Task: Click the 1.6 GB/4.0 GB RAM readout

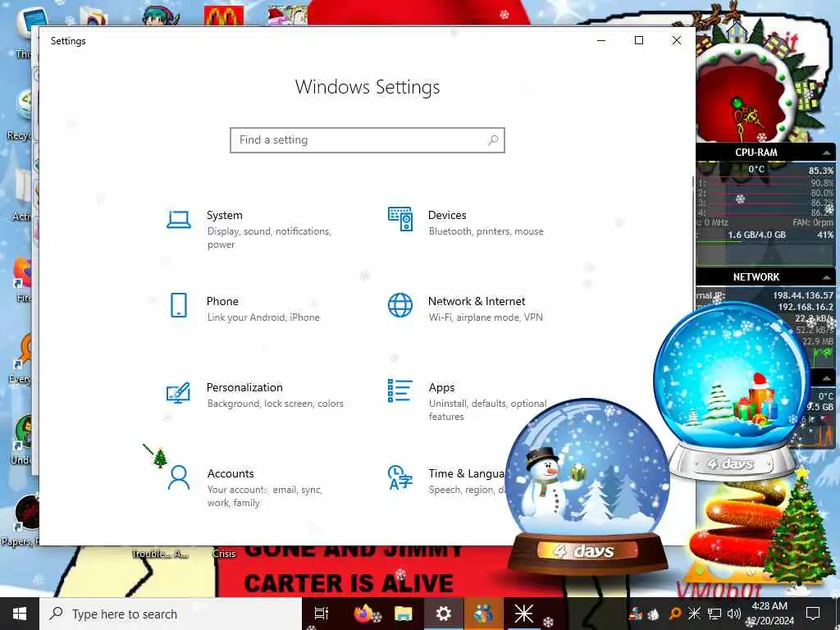Action: click(756, 235)
